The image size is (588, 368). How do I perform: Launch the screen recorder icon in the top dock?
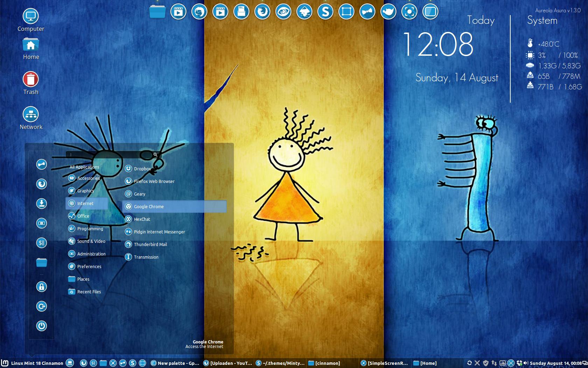(409, 12)
